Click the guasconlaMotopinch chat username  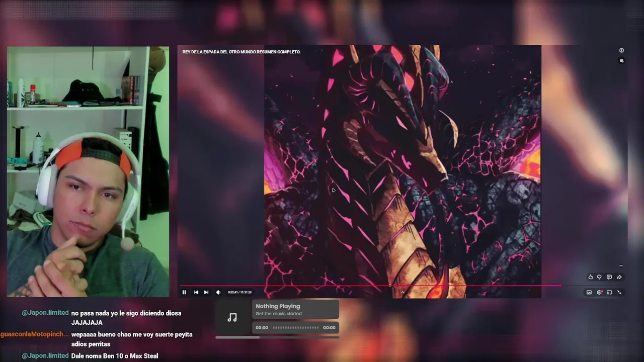pos(34,334)
